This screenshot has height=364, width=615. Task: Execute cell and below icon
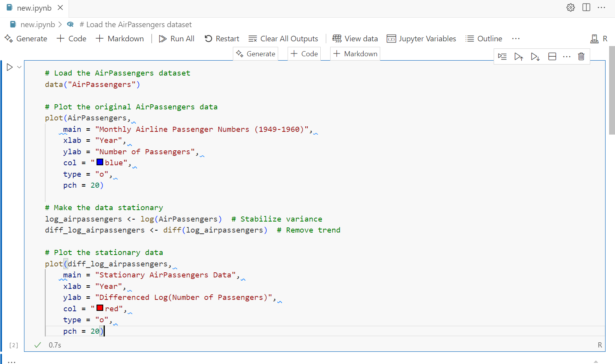(x=535, y=57)
